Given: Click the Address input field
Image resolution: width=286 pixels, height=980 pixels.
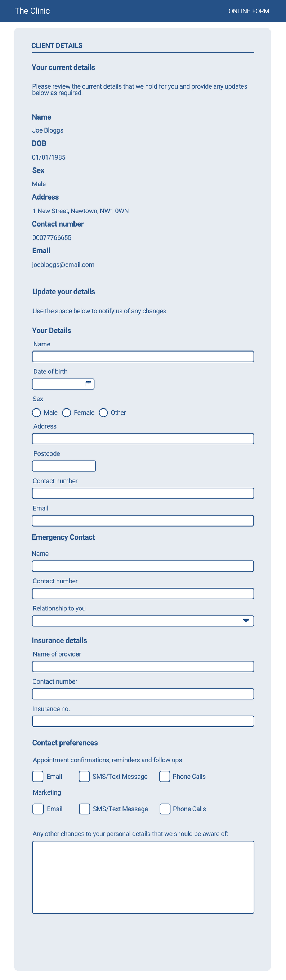Looking at the screenshot, I should (143, 439).
